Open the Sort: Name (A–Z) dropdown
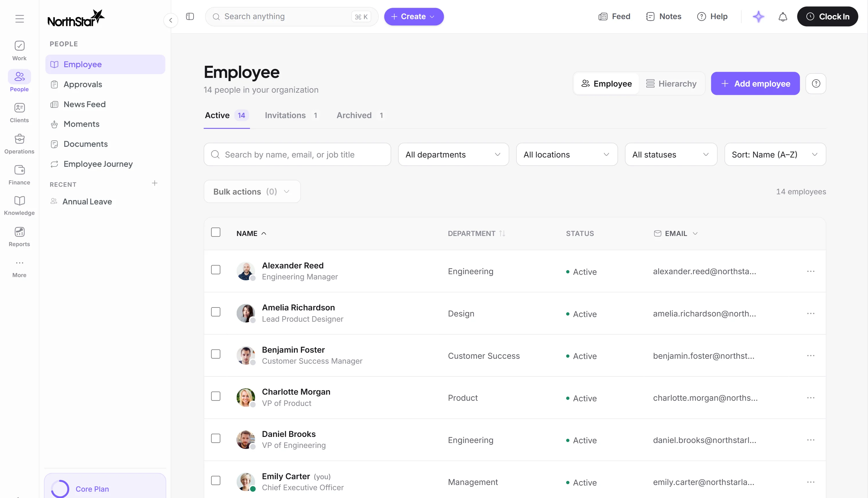The height and width of the screenshot is (498, 868). pos(775,155)
